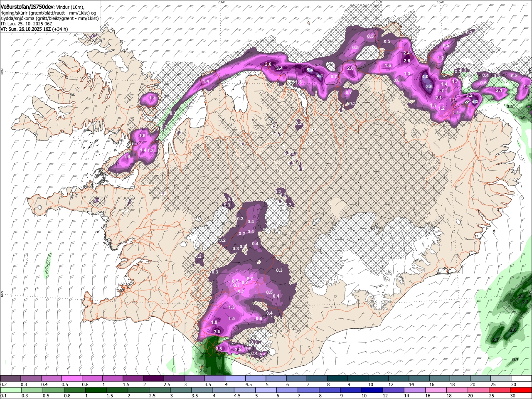Click the 2.4 snowfall value in the northeast

pos(406,53)
